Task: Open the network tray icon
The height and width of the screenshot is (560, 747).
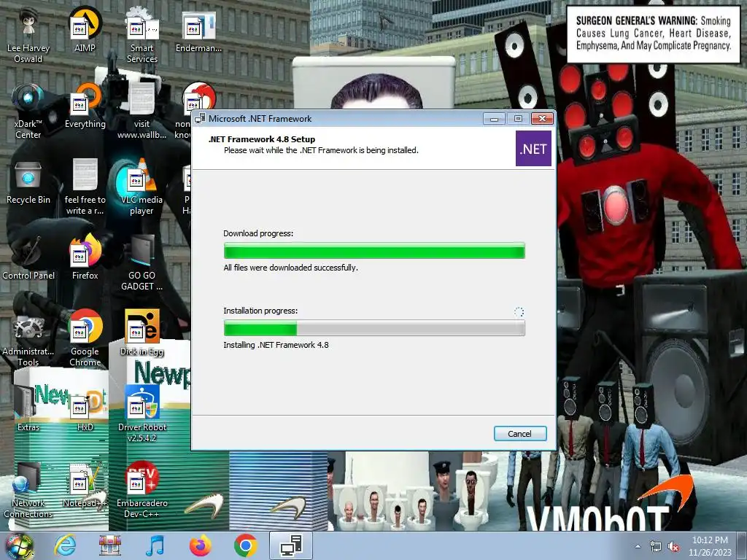Action: [656, 547]
